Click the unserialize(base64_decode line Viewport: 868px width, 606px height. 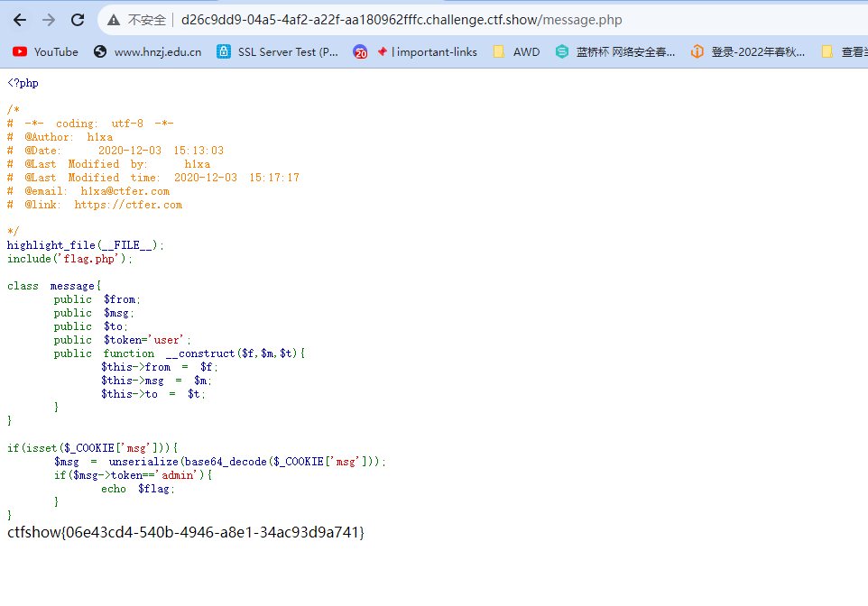pyautogui.click(x=220, y=462)
